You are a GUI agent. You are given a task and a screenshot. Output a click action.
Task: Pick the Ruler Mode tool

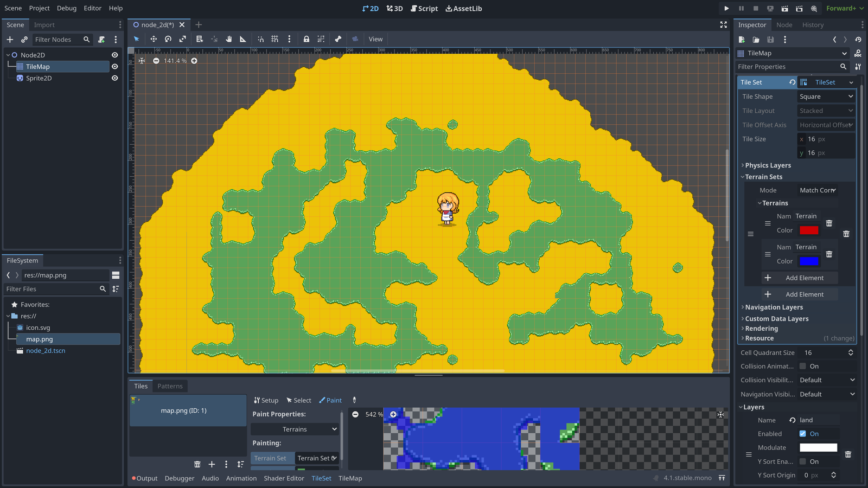(243, 39)
